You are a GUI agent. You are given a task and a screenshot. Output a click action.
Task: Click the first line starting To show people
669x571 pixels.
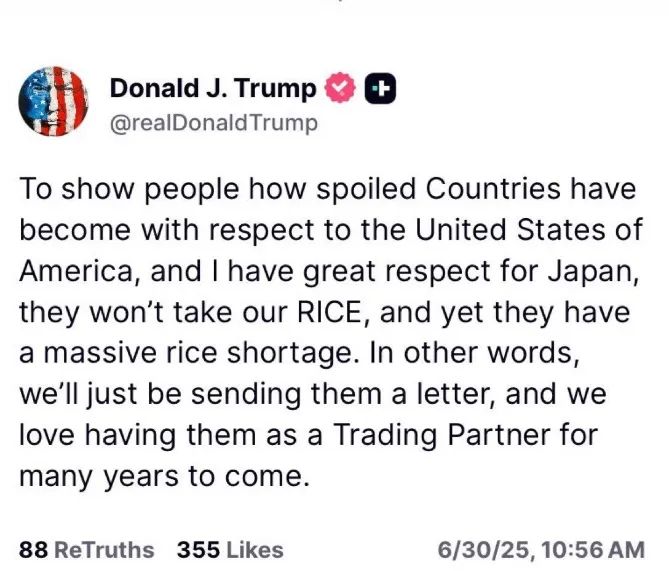[x=328, y=190]
